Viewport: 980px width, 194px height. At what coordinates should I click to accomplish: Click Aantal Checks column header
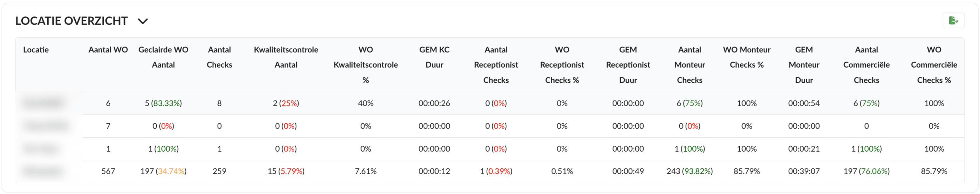point(219,57)
